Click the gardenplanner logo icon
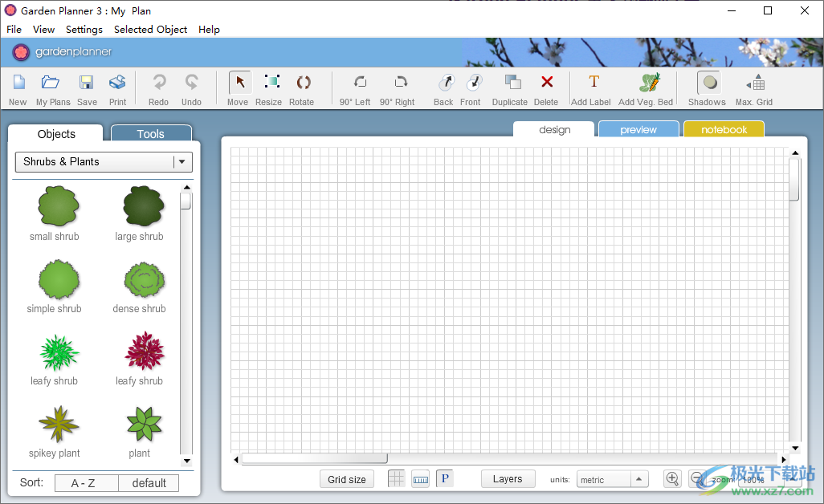The width and height of the screenshot is (824, 504). point(21,52)
